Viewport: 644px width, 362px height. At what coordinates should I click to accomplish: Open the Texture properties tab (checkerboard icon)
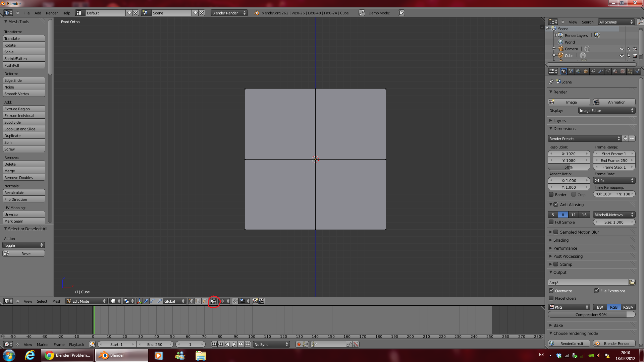pos(623,71)
